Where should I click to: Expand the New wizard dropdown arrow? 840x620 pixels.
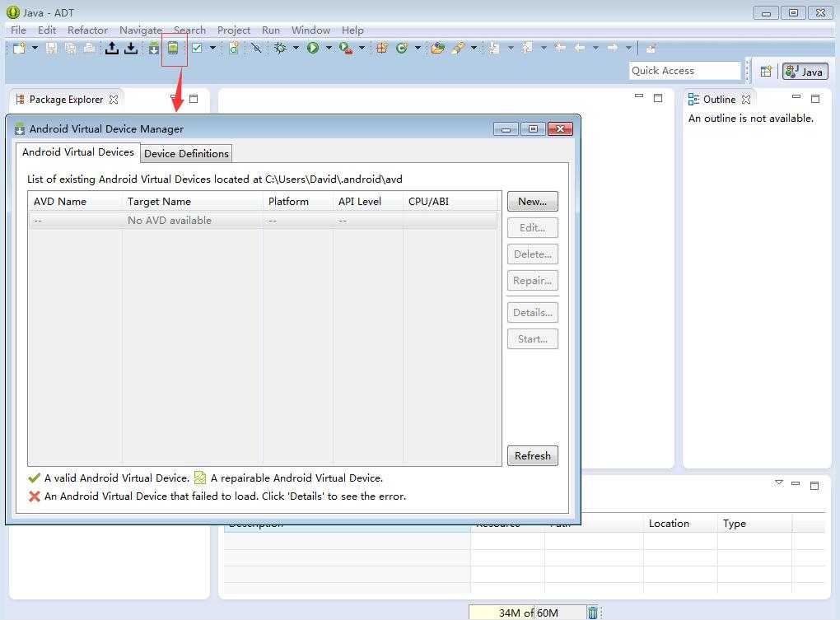(x=35, y=49)
